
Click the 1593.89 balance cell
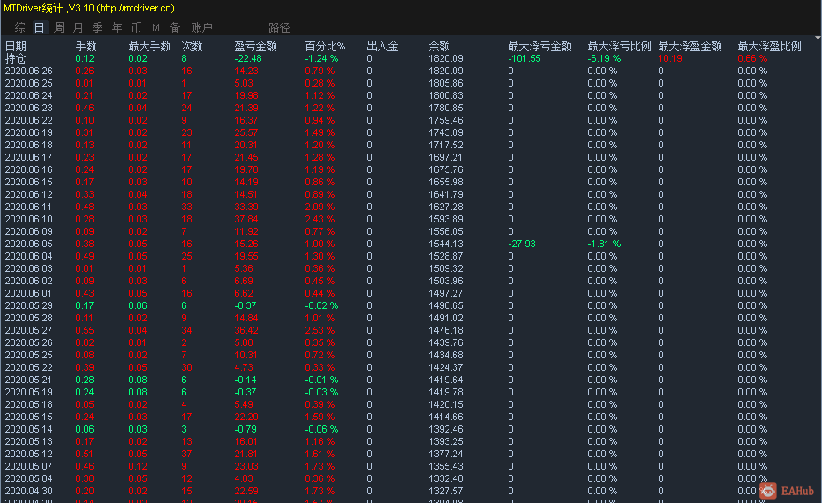446,219
